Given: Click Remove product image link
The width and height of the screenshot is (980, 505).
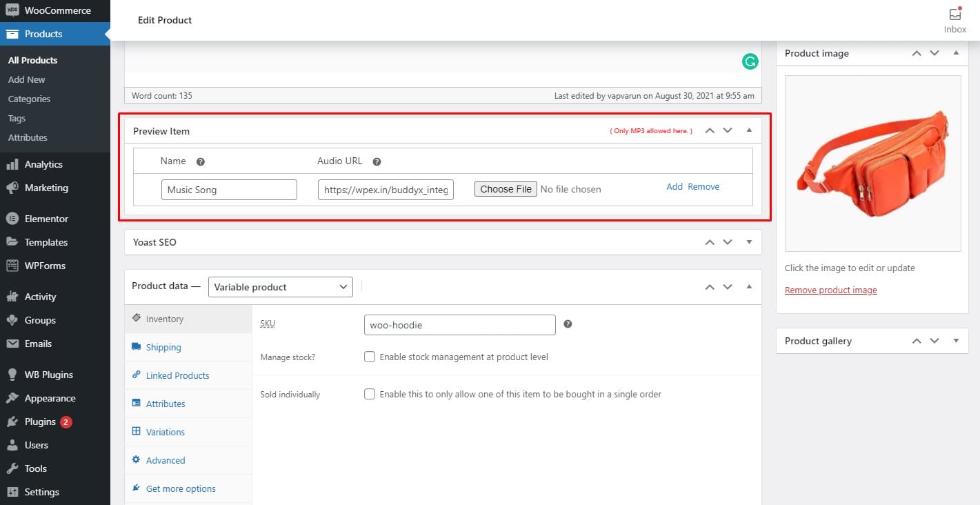Looking at the screenshot, I should (x=830, y=290).
